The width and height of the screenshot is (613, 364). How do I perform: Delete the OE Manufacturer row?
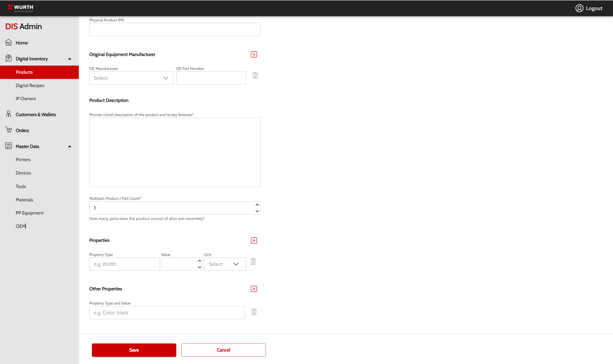(255, 76)
